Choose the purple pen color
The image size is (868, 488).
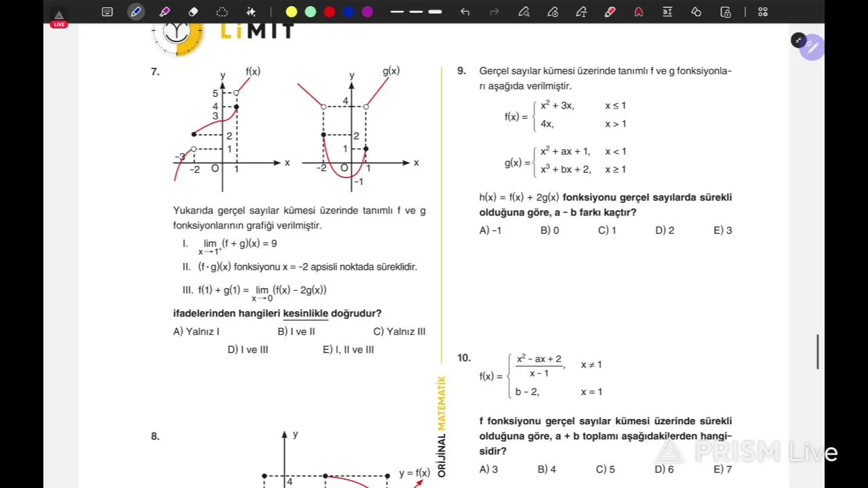click(x=368, y=12)
